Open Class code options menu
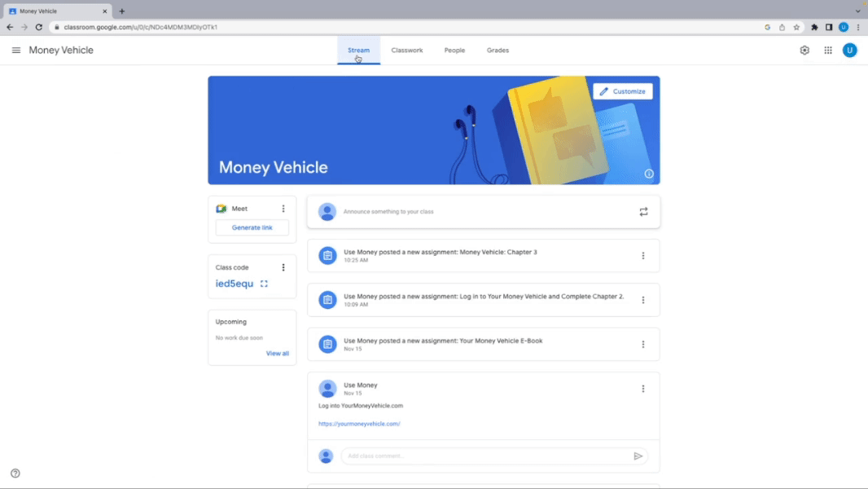The width and height of the screenshot is (868, 489). coord(283,267)
